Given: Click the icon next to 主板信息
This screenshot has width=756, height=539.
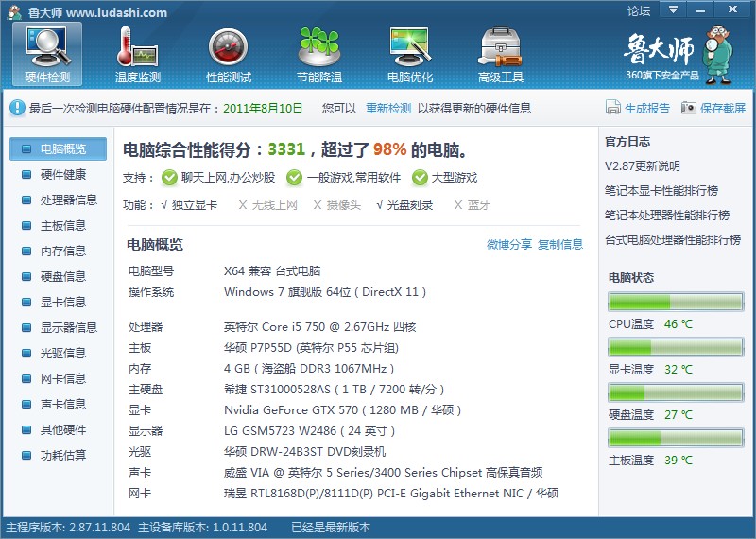Looking at the screenshot, I should [x=26, y=225].
